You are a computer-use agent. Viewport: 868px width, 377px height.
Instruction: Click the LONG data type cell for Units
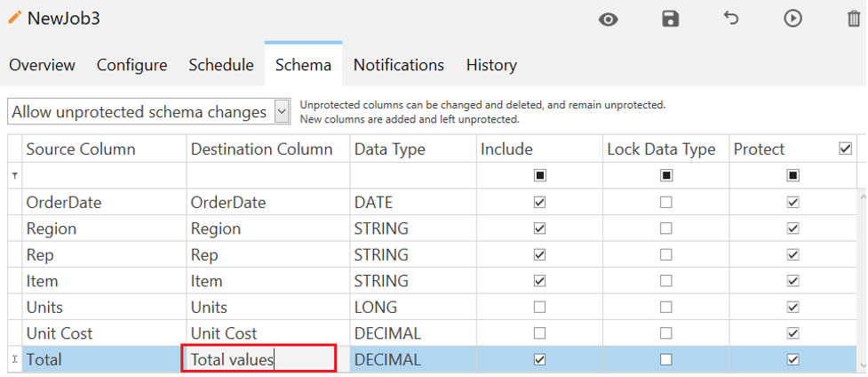click(413, 307)
